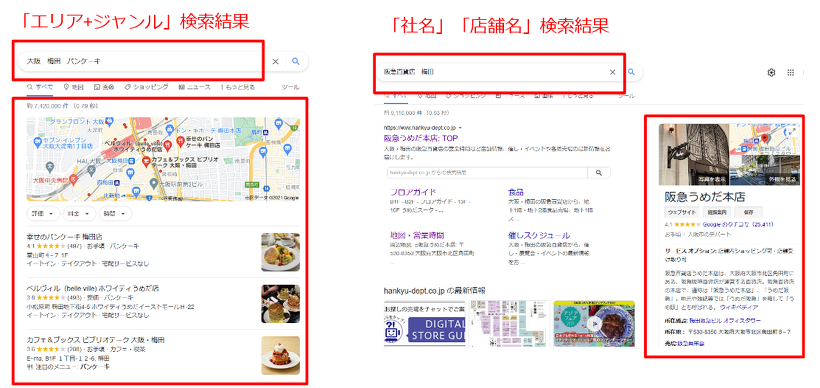Select 画像 tab in the pancake search
Screen dimensions: 820x388
pos(104,87)
